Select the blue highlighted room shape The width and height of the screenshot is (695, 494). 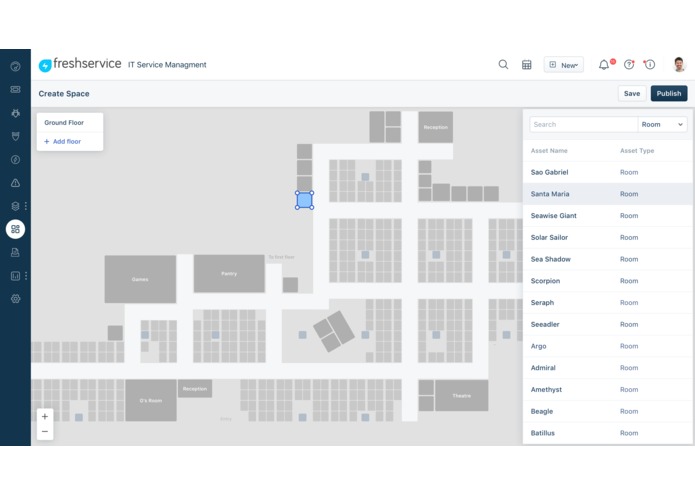pos(305,200)
